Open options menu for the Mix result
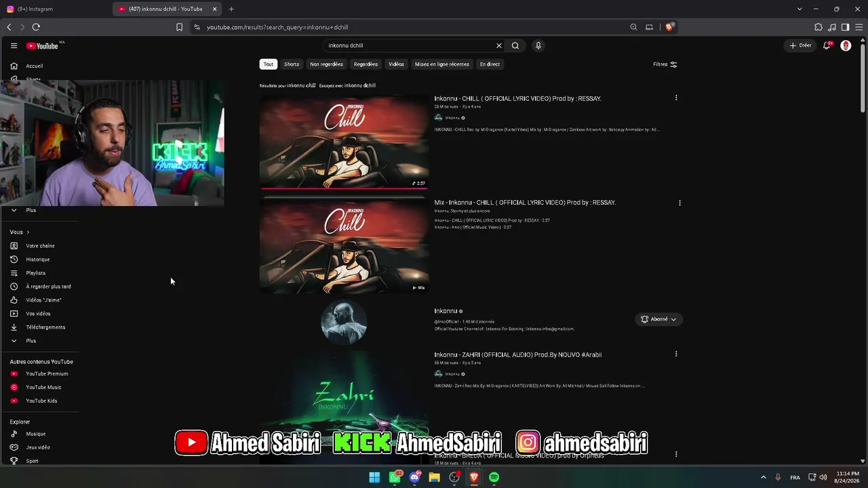The width and height of the screenshot is (868, 488). [679, 203]
